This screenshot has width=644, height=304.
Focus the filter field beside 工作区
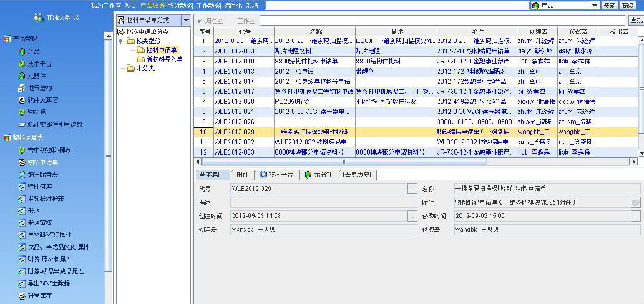click(443, 20)
